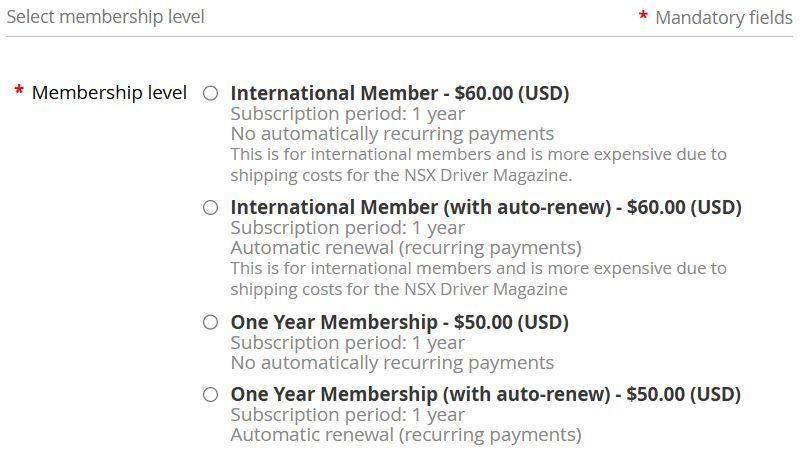The image size is (800, 460).
Task: Click "No automatically recurring payments" under first International Member
Action: 392,134
